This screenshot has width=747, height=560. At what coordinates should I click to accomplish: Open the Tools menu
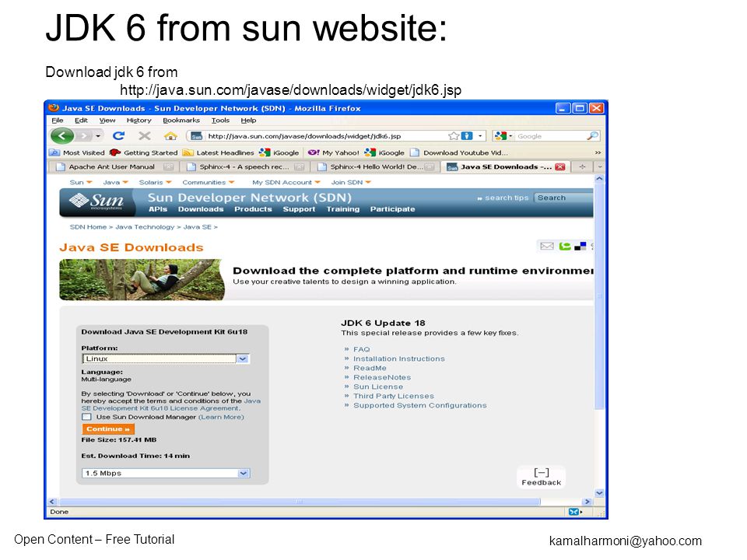click(220, 121)
